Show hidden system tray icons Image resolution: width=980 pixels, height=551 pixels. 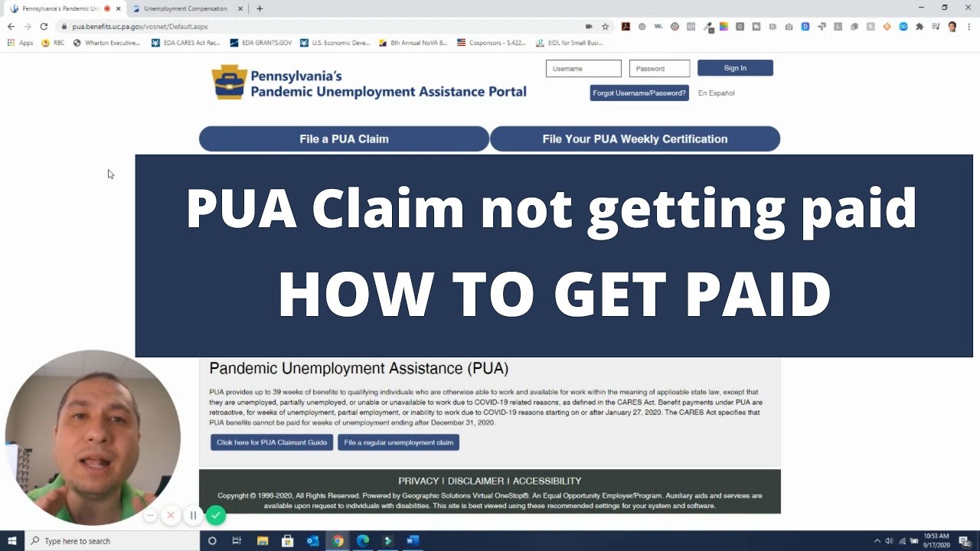click(x=877, y=541)
